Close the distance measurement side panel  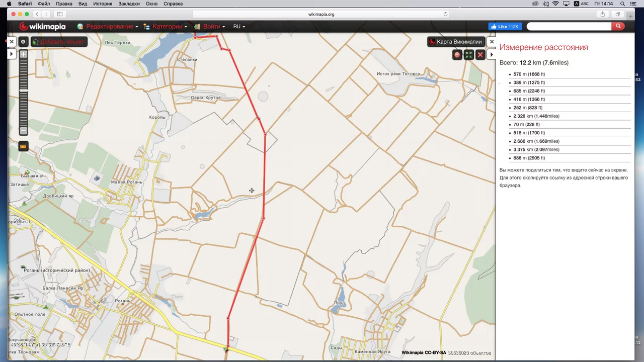492,42
